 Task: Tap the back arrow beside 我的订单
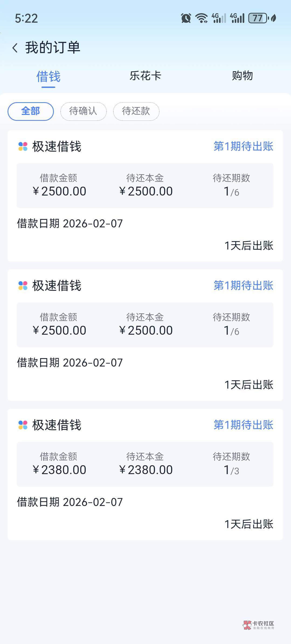click(x=15, y=48)
